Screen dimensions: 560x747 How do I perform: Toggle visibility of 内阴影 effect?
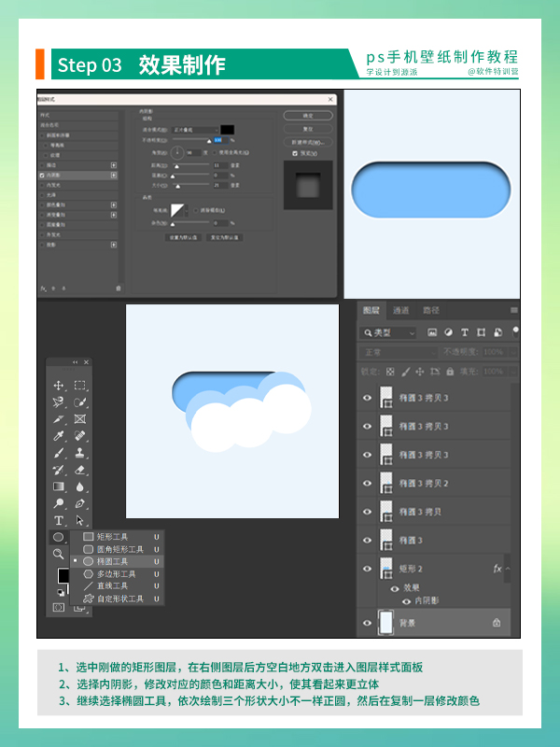point(406,602)
